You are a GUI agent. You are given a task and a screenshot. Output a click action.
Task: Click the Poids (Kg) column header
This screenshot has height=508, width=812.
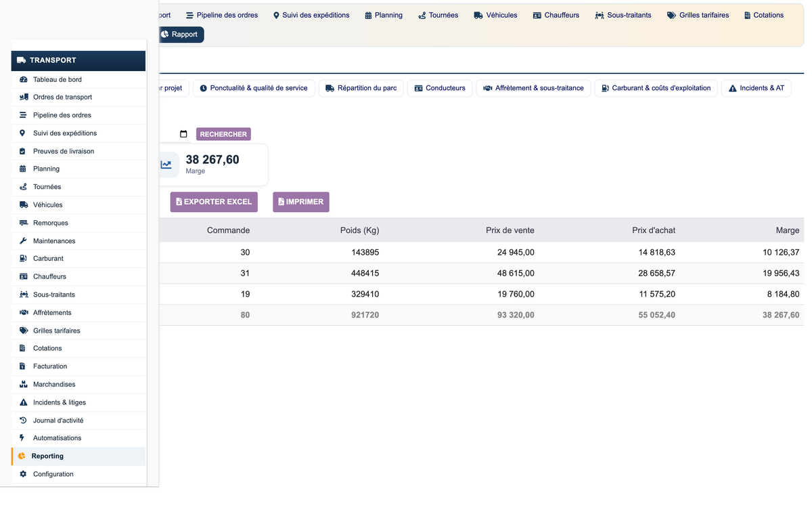click(359, 230)
